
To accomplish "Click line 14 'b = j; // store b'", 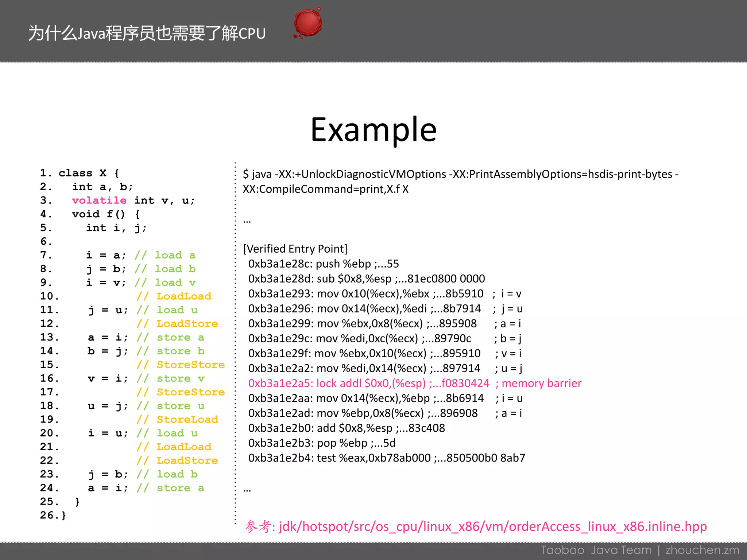I will coord(122,351).
